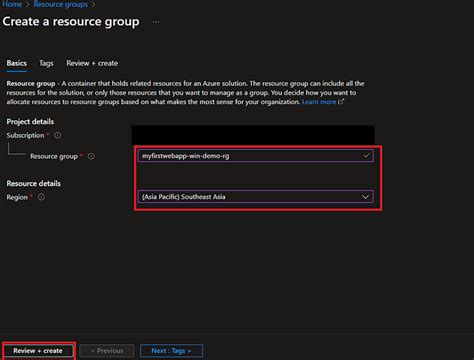Click the Create a resource group heading
Viewport: 474px width, 360px height.
[71, 22]
